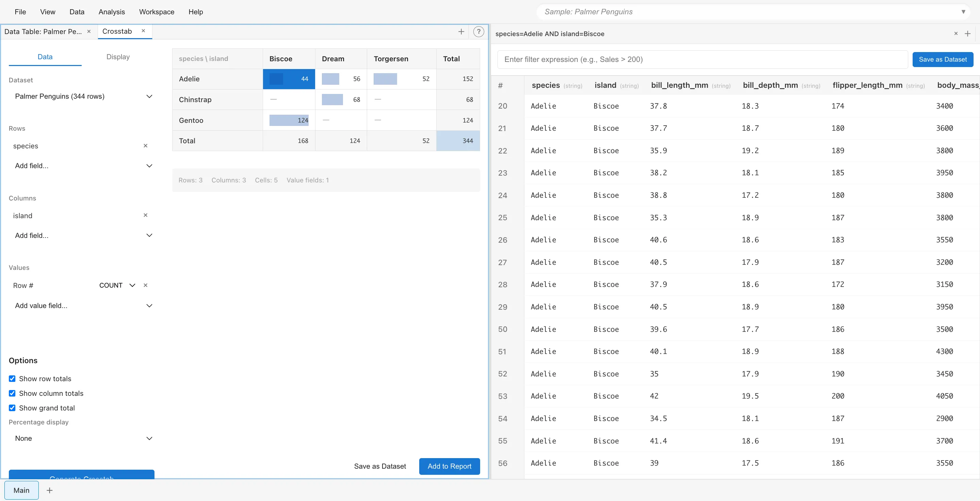Open a new analysis tab with the plus icon

pyautogui.click(x=461, y=32)
